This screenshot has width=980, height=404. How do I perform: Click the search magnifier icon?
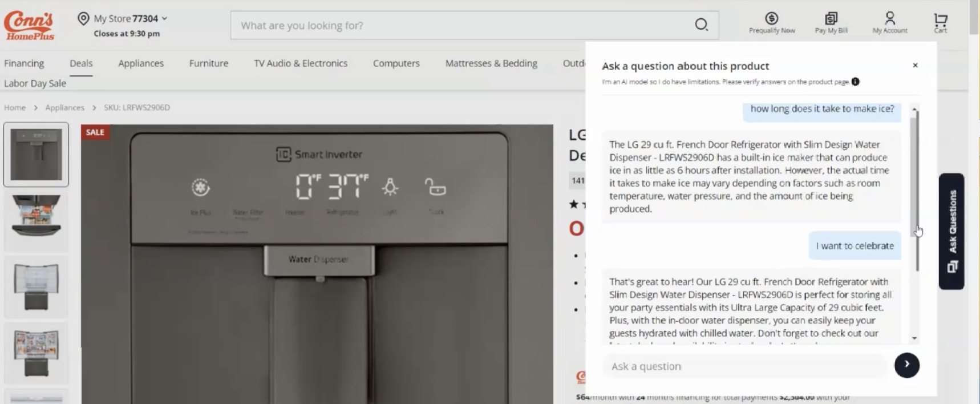pos(701,25)
